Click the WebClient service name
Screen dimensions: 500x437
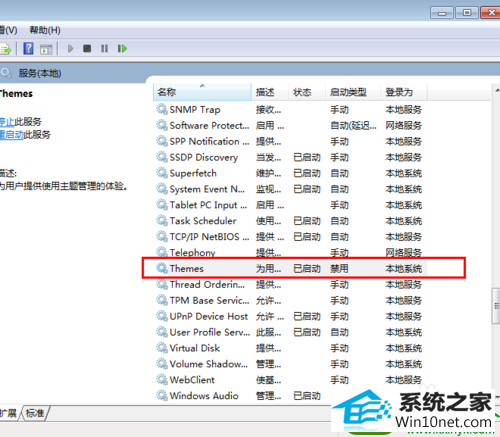[192, 380]
